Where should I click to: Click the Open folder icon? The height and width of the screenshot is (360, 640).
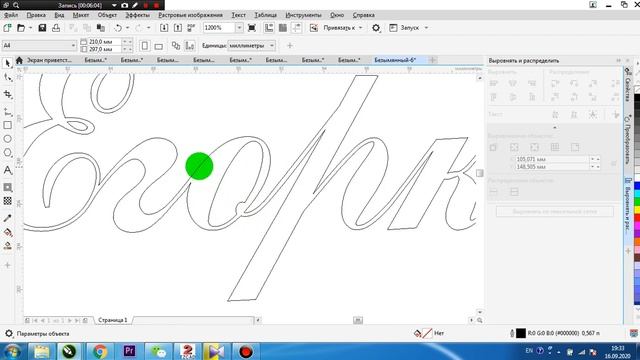(x=21, y=28)
